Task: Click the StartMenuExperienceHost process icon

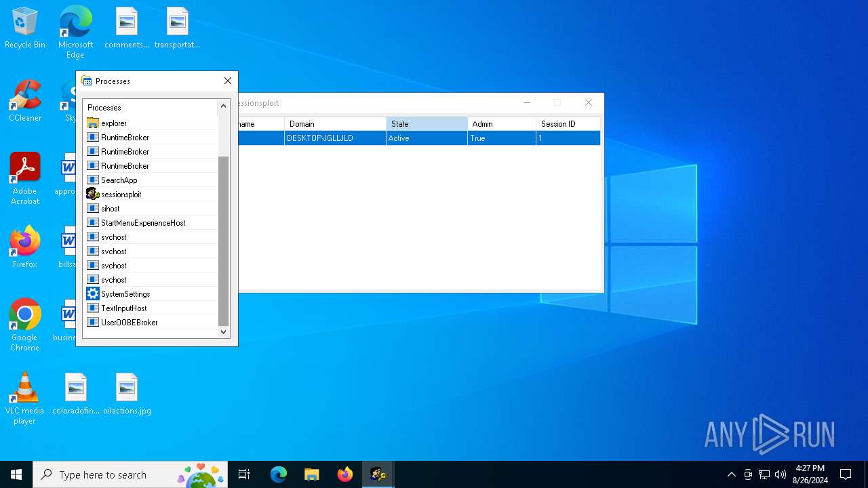Action: [93, 223]
